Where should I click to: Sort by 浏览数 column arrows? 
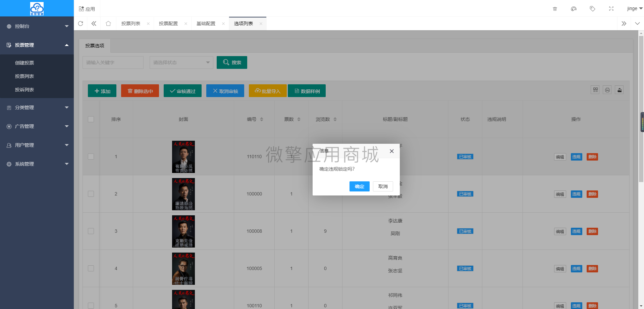(x=335, y=119)
